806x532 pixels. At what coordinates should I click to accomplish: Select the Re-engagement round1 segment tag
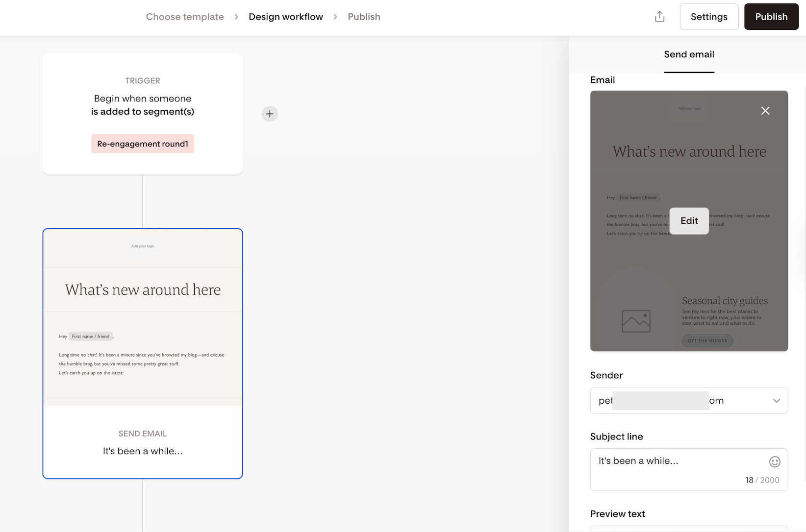point(143,144)
